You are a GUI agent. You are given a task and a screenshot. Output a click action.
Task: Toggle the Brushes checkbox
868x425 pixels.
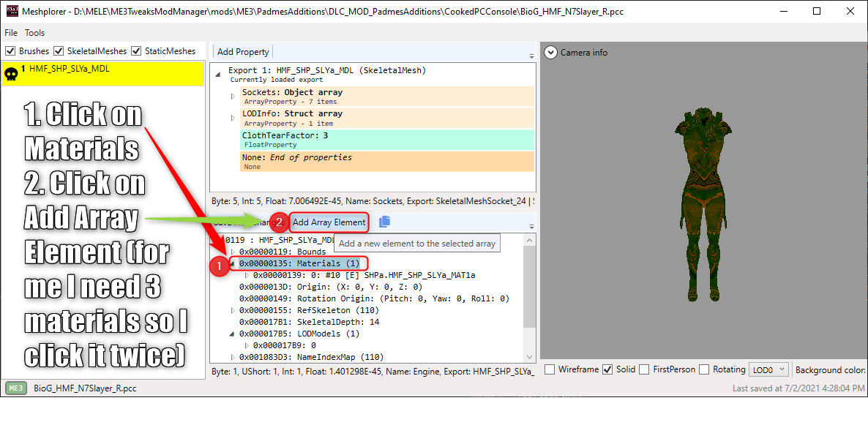point(10,51)
